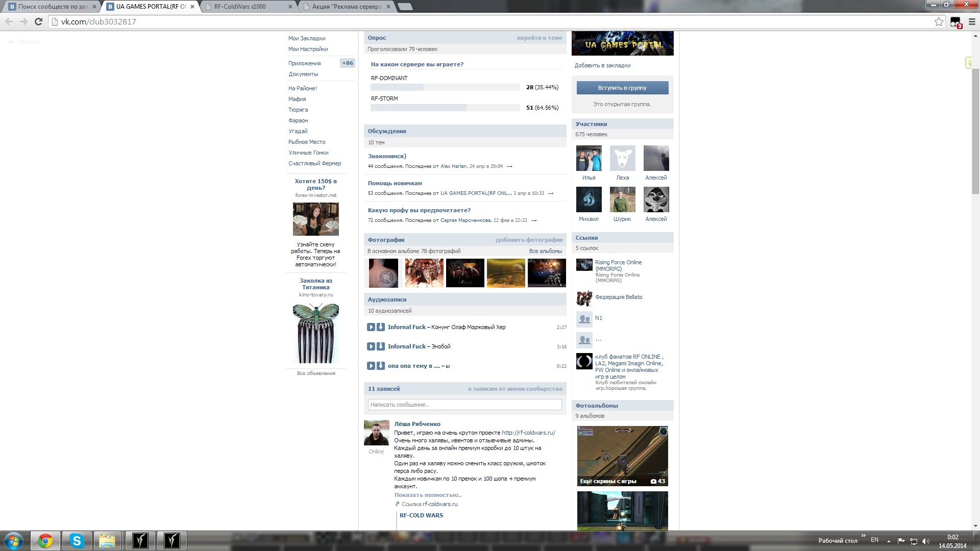This screenshot has height=551, width=980.
Task: Open the Chrome menu button
Action: [972, 21]
